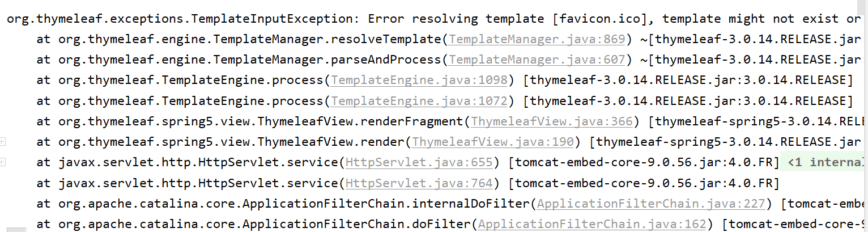The image size is (868, 232).
Task: Open the TemplateManager.java:607 link
Action: point(537,60)
